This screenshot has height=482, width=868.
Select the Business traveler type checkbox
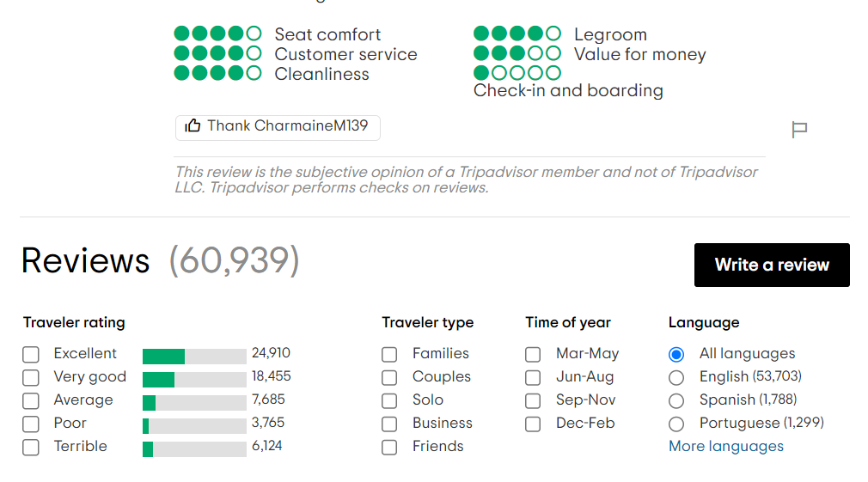[389, 424]
